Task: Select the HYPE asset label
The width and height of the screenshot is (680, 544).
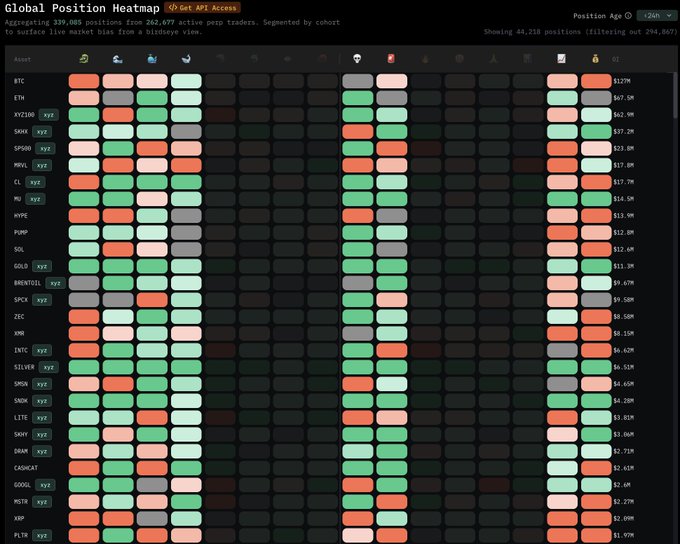Action: pyautogui.click(x=21, y=216)
